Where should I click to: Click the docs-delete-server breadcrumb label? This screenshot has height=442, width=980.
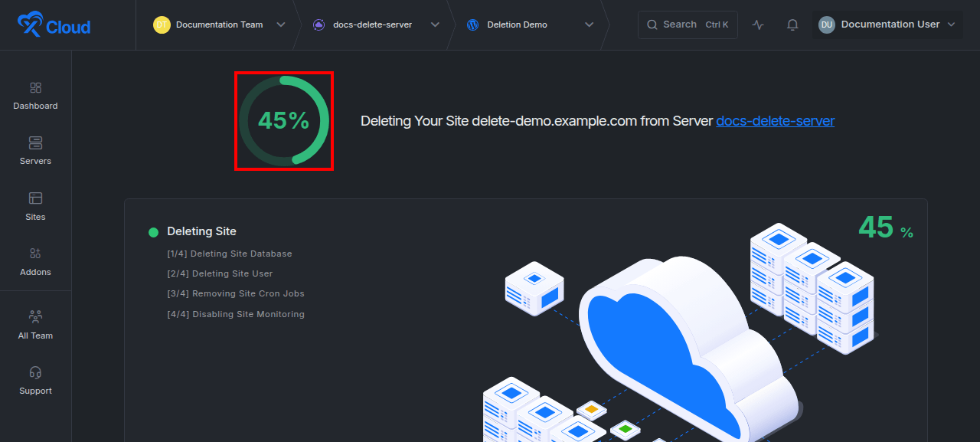372,25
